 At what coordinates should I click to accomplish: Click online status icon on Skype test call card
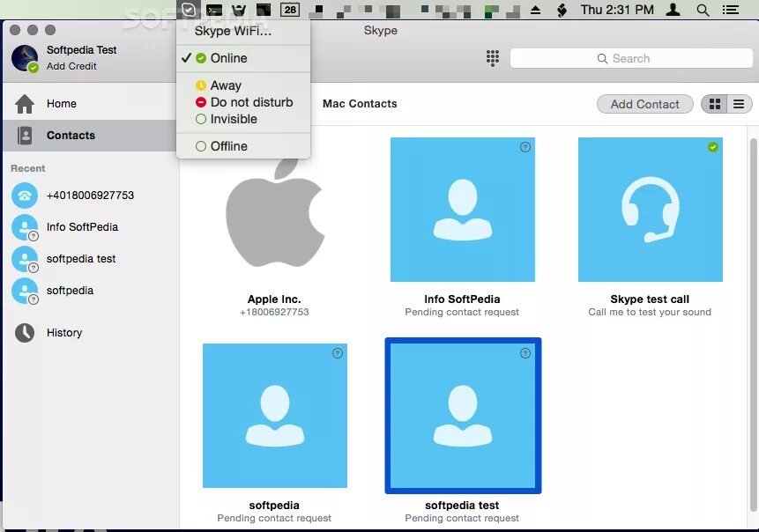(712, 147)
